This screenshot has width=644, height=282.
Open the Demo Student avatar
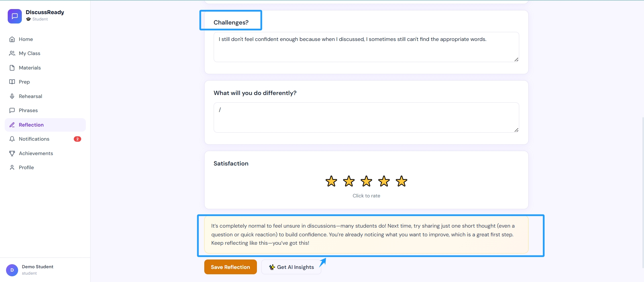coord(12,270)
